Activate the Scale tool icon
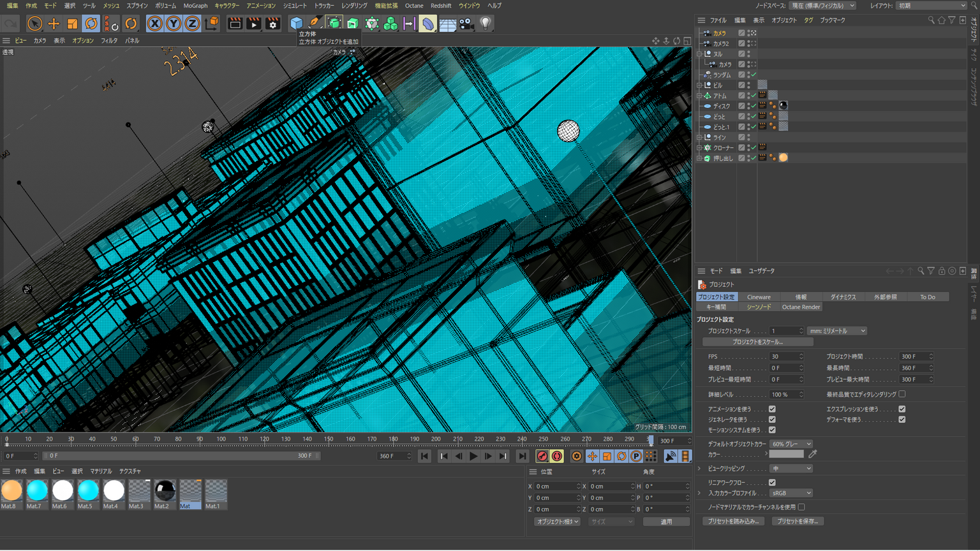 72,24
